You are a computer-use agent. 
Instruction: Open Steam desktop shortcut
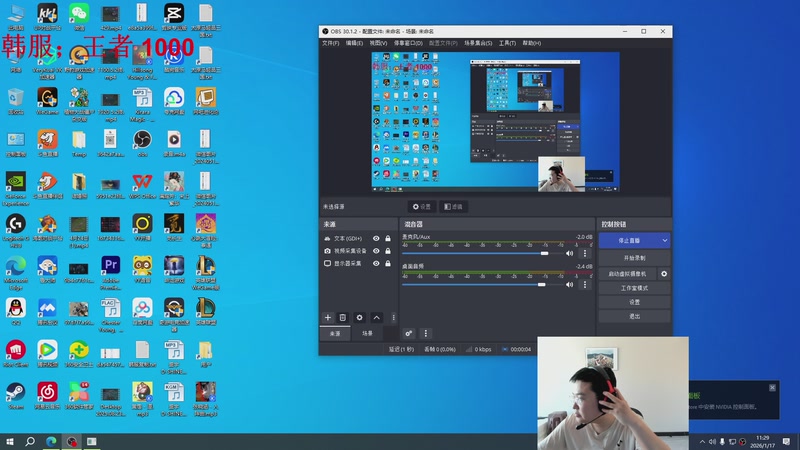click(16, 395)
